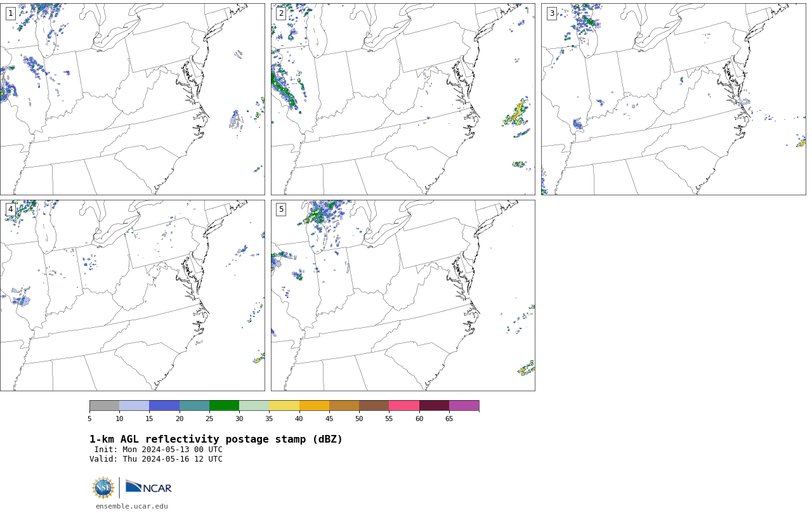The width and height of the screenshot is (812, 513).
Task: Click the 1-km AGL reflectivity title
Action: pos(216,439)
